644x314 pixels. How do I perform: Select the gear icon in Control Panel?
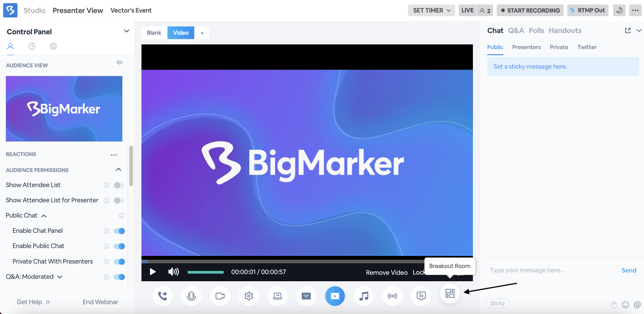53,46
